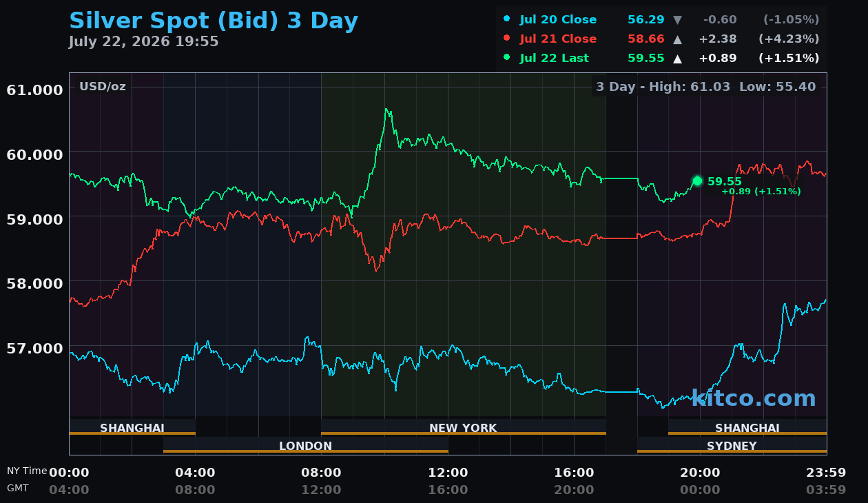
Task: Click the blue dot beside Jul 20 Close
Action: 507,19
